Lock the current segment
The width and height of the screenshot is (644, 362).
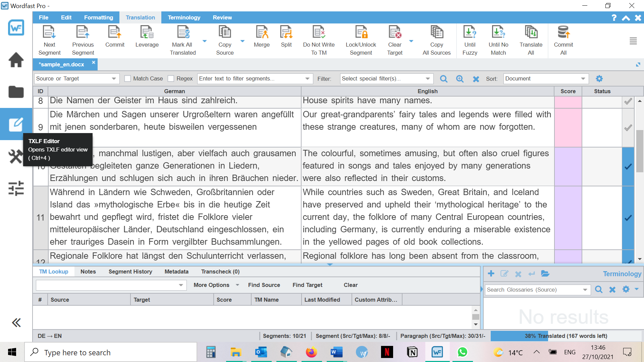pyautogui.click(x=361, y=40)
